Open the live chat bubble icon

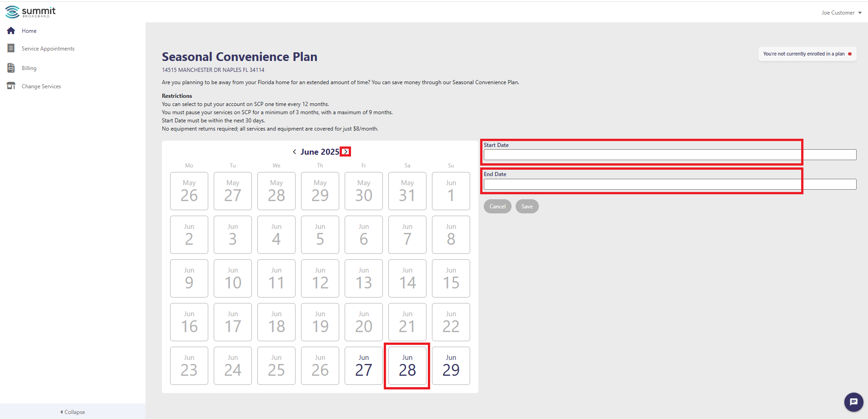pyautogui.click(x=853, y=402)
